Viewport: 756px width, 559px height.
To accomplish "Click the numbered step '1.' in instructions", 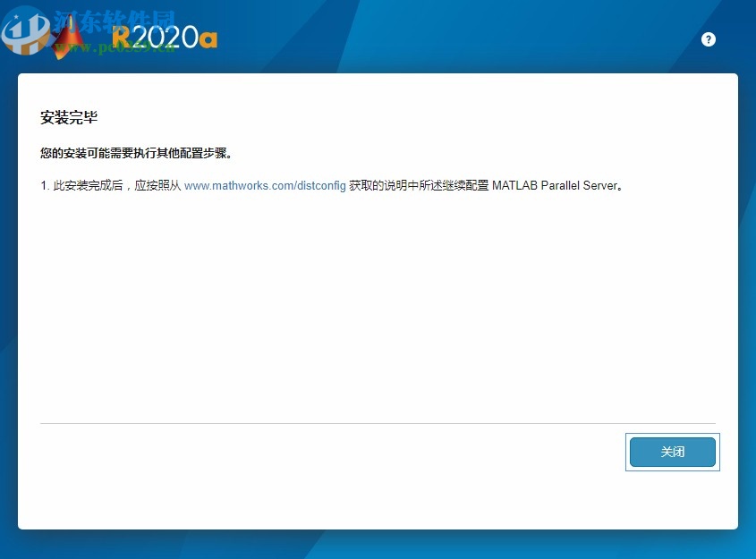I will click(x=43, y=185).
